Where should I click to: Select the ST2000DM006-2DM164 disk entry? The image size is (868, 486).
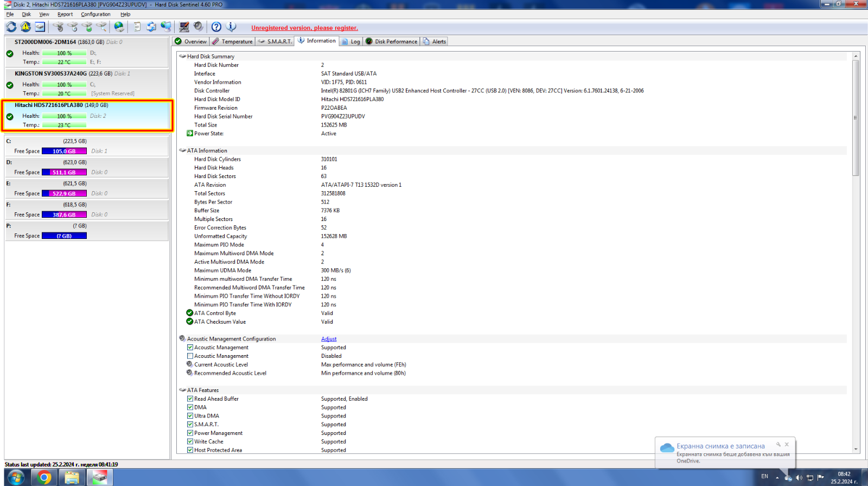coord(87,52)
